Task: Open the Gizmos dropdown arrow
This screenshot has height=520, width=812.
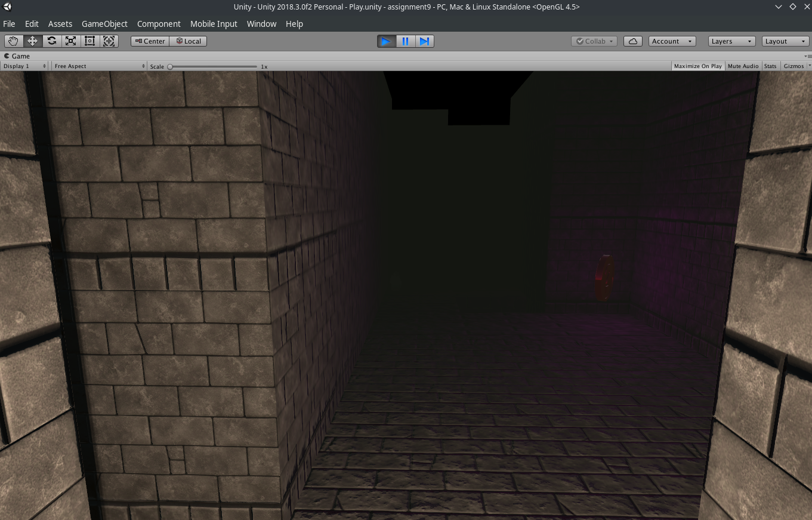Action: pos(809,66)
